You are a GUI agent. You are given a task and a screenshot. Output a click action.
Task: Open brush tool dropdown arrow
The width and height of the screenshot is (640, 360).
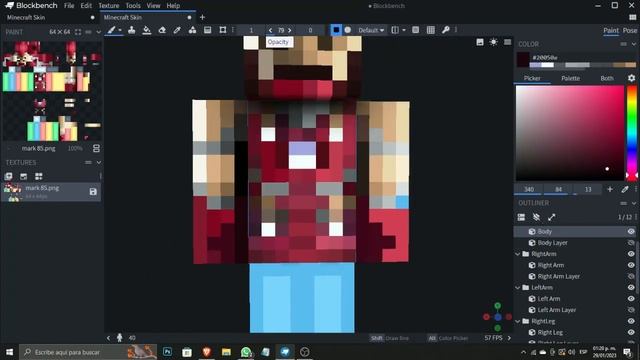[120, 30]
